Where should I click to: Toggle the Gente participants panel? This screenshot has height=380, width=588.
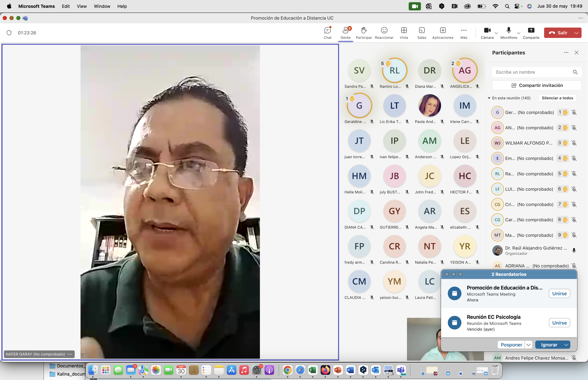[x=345, y=33]
